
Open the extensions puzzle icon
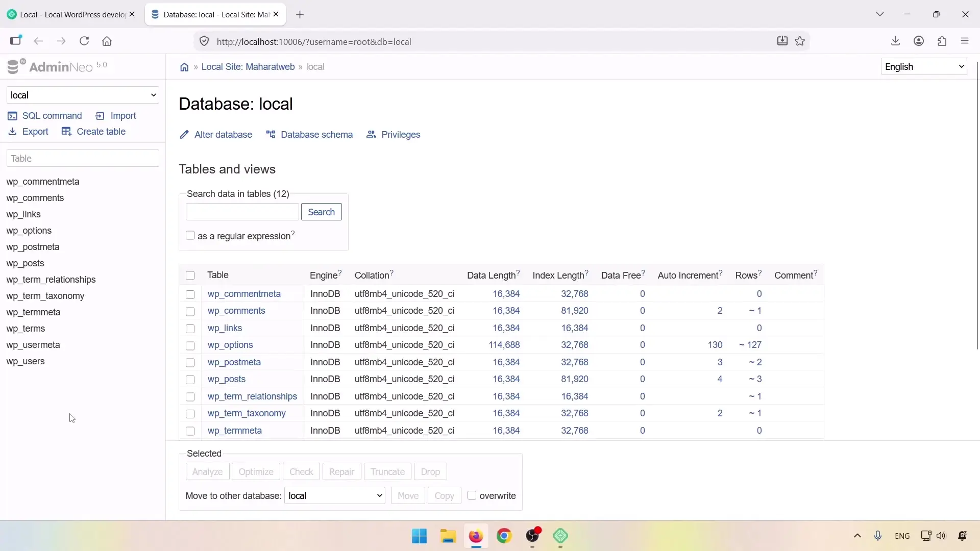pos(942,41)
